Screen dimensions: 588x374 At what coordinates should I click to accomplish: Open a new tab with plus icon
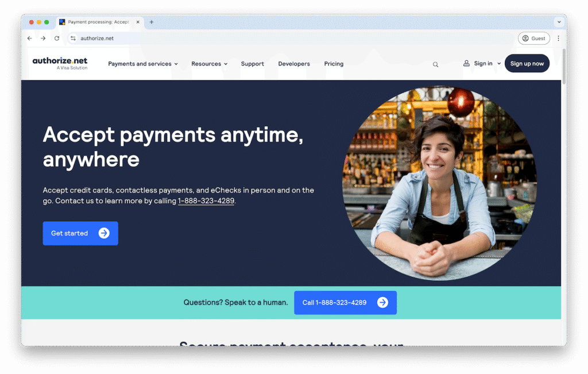point(152,22)
